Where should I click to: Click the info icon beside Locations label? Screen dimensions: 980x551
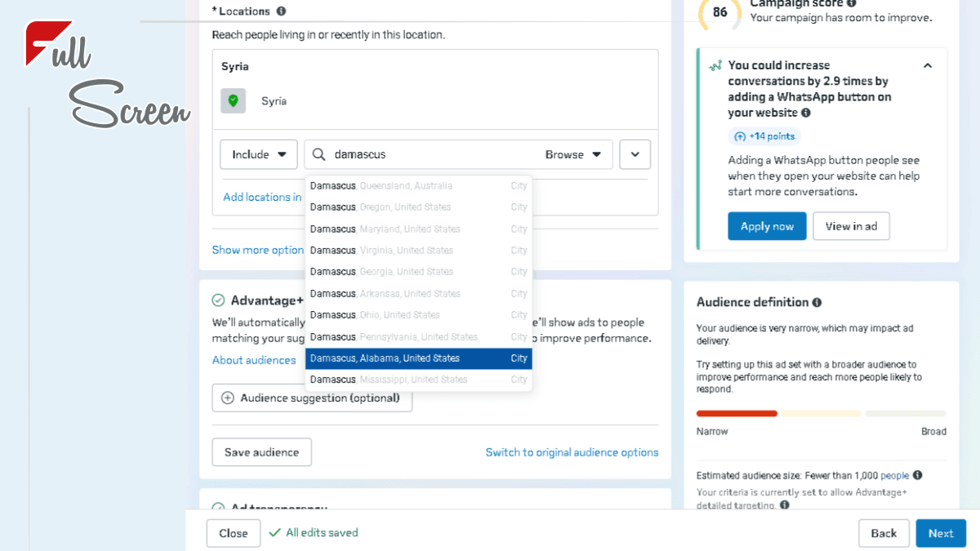click(281, 11)
